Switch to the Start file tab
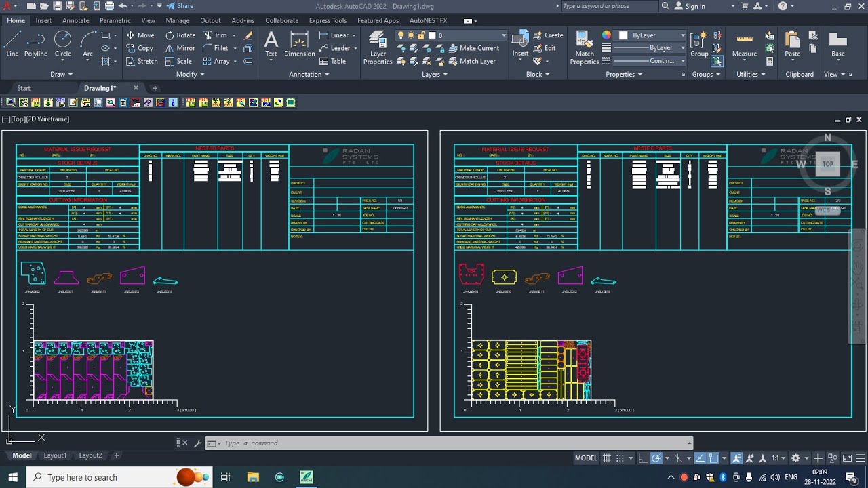Screen dimensions: 868x488 click(24, 88)
